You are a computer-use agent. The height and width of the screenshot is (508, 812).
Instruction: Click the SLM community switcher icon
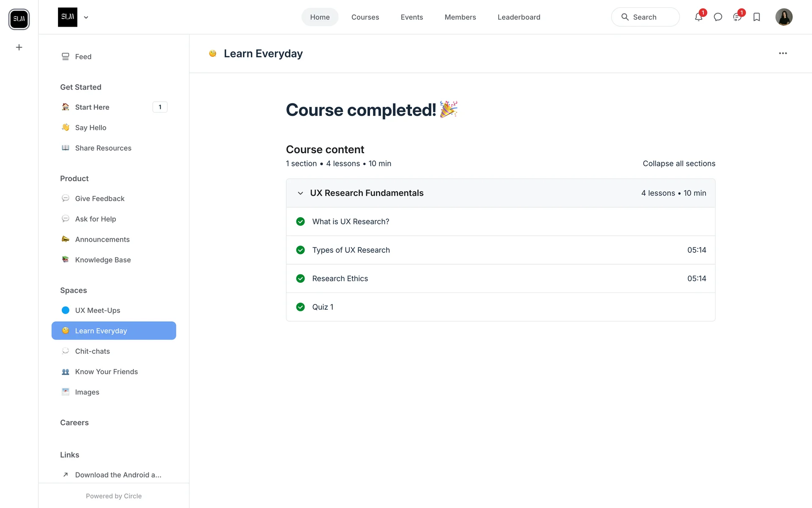tap(19, 19)
